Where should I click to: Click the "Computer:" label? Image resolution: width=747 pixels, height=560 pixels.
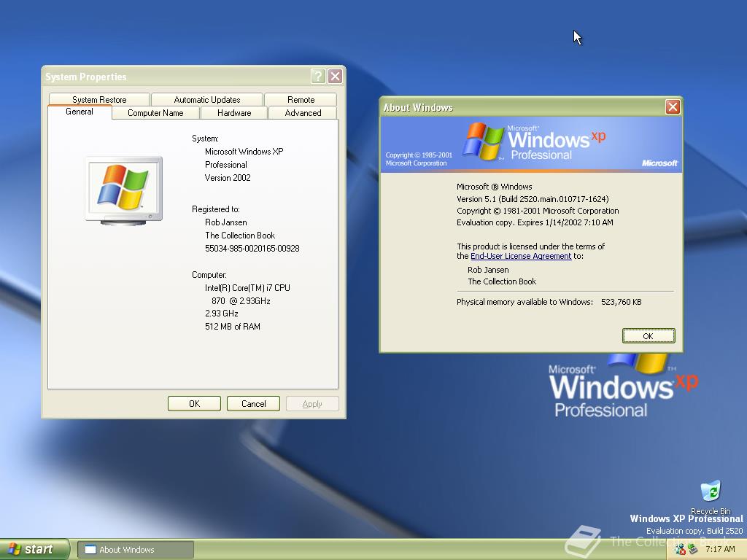point(209,275)
